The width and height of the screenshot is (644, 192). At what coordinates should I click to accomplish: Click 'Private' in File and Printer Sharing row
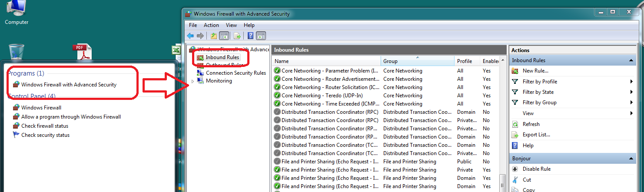tap(465, 170)
